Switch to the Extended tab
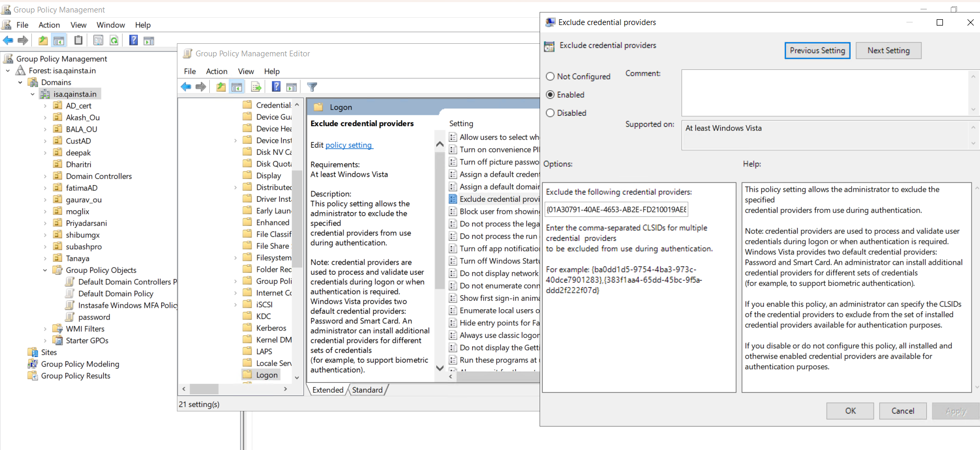 [x=328, y=390]
